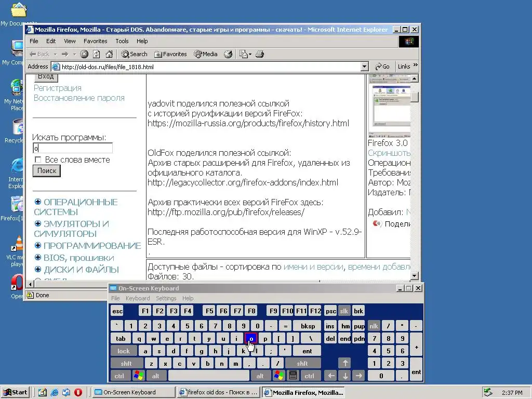Click the Поиск search button
The width and height of the screenshot is (532, 399).
tap(47, 170)
